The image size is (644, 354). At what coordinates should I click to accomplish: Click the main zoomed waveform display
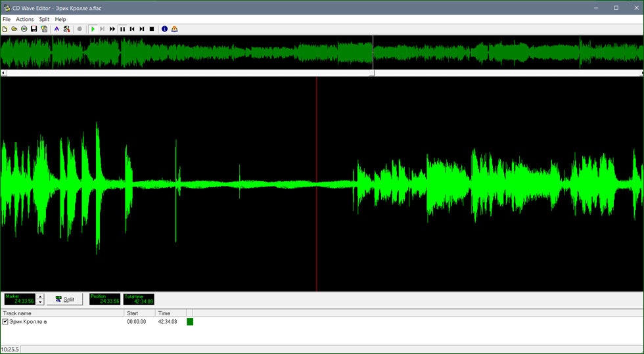click(322, 184)
